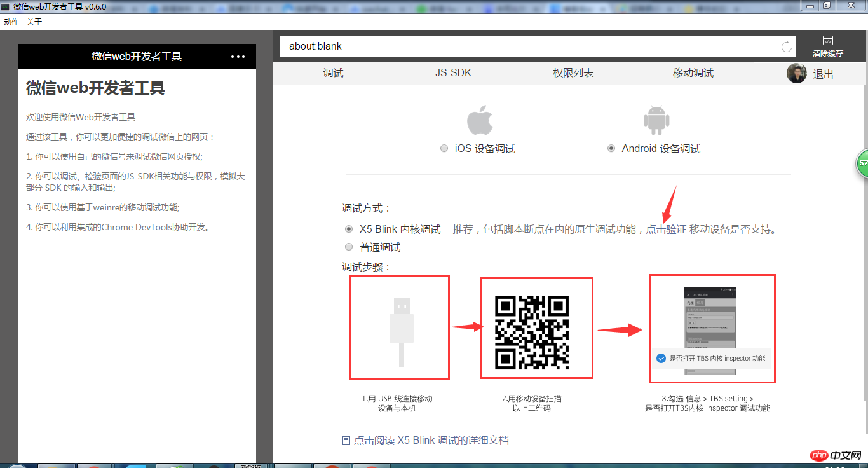
Task: Click the Android robot logo
Action: coord(657,120)
